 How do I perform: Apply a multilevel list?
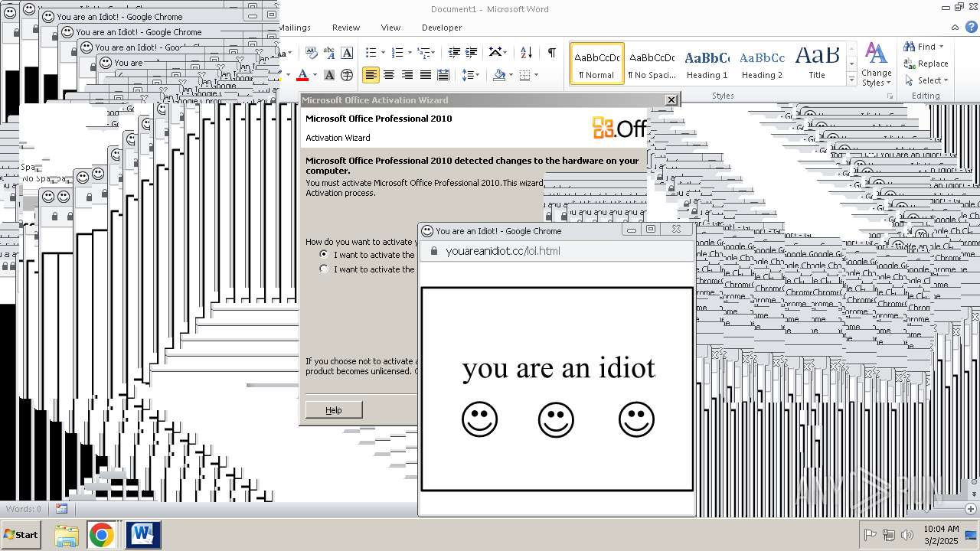(423, 53)
